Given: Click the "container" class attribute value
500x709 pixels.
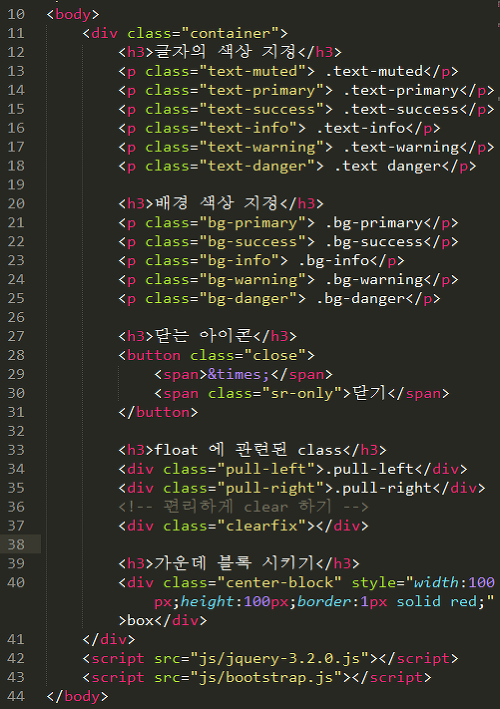Looking at the screenshot, I should point(230,33).
